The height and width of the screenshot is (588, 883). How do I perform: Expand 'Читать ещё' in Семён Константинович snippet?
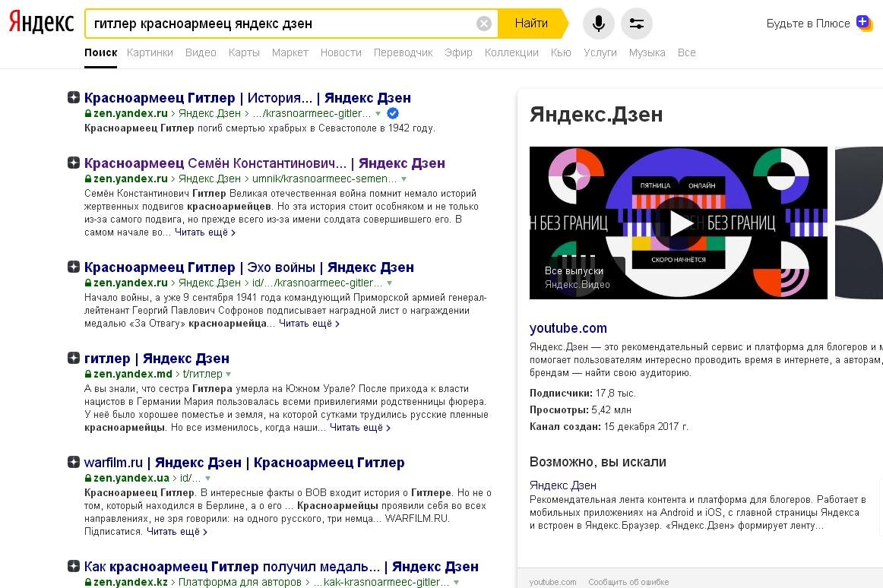click(x=205, y=232)
